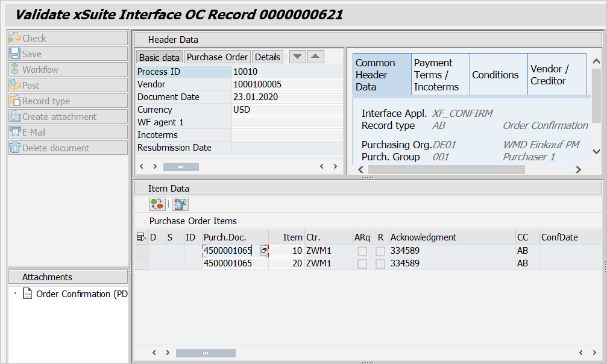Click the green-red circles item toolbar icon
This screenshot has width=607, height=364.
pyautogui.click(x=157, y=204)
